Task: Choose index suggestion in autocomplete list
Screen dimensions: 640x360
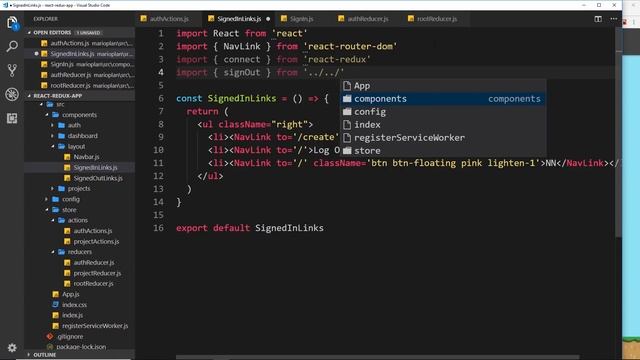Action: [443, 124]
